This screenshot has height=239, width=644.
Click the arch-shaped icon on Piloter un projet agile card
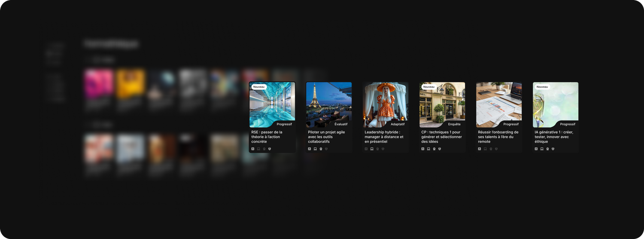(315, 149)
